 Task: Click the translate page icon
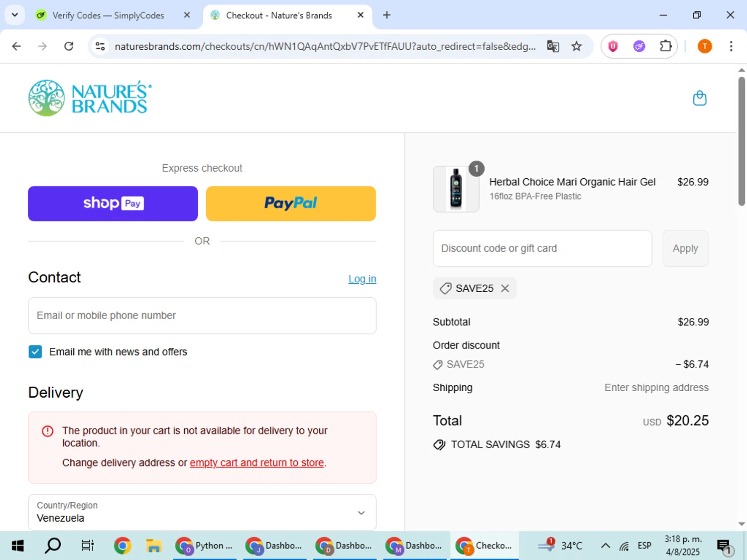click(x=553, y=46)
